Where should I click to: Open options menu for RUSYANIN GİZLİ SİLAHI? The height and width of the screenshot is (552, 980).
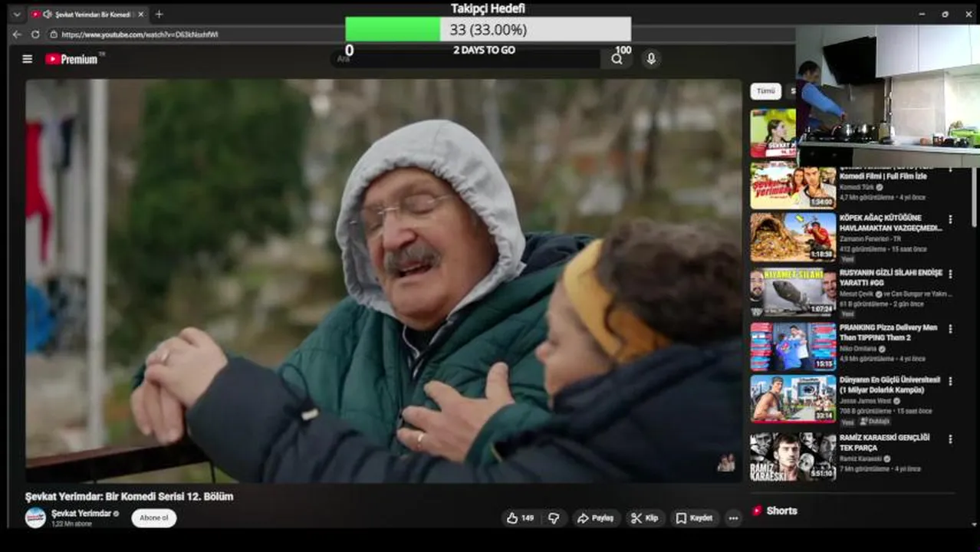coord(950,274)
